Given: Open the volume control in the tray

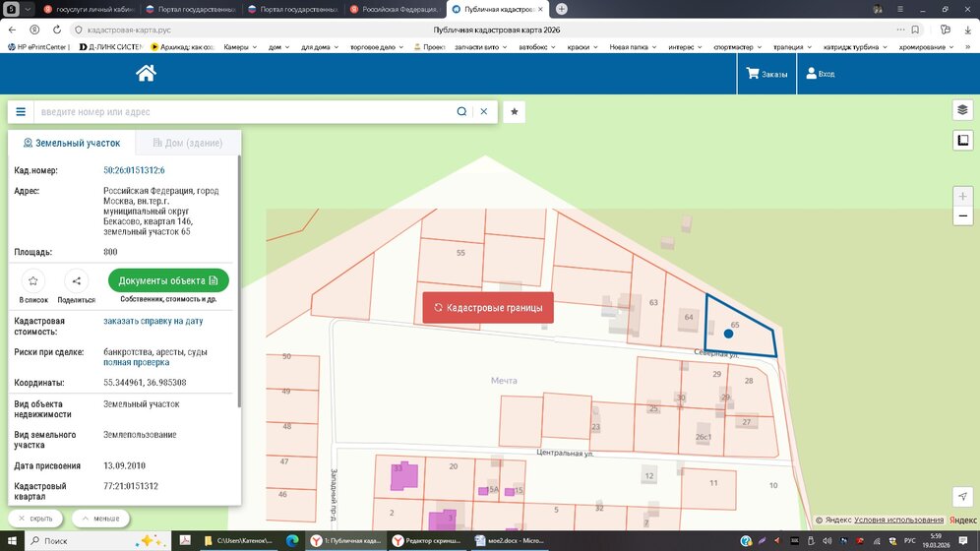Looking at the screenshot, I should [827, 541].
